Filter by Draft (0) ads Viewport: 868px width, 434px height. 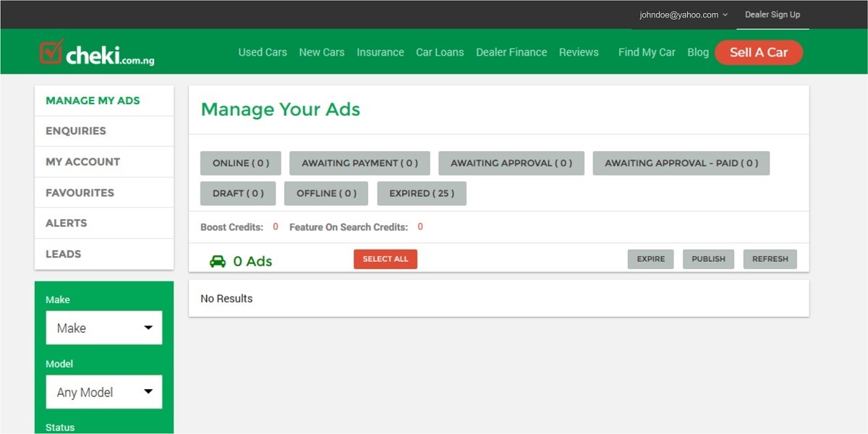click(238, 193)
